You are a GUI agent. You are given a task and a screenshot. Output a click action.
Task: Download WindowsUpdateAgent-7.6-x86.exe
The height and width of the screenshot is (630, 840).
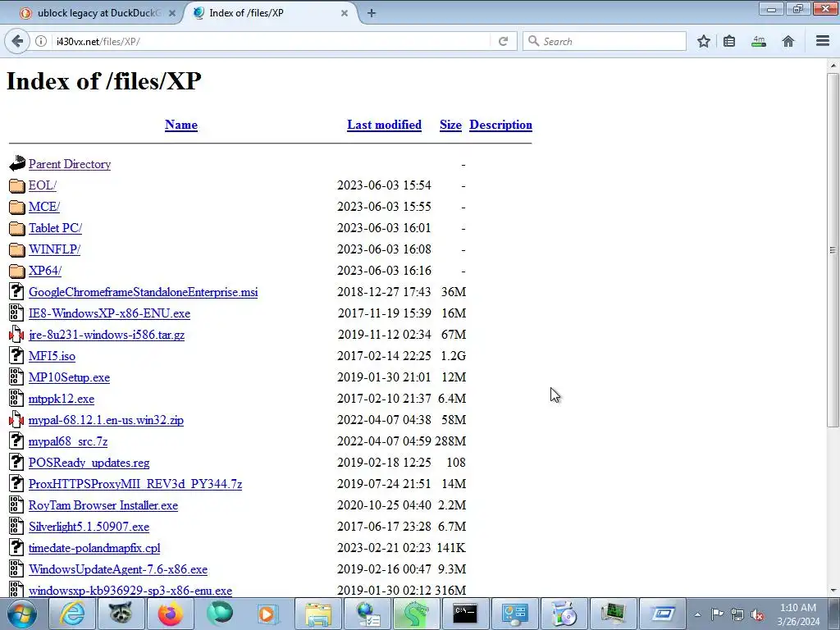(x=118, y=569)
